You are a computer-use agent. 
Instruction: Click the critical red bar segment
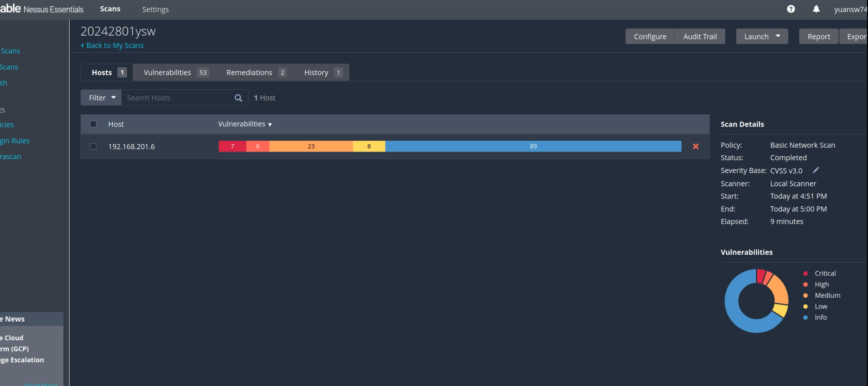tap(232, 146)
